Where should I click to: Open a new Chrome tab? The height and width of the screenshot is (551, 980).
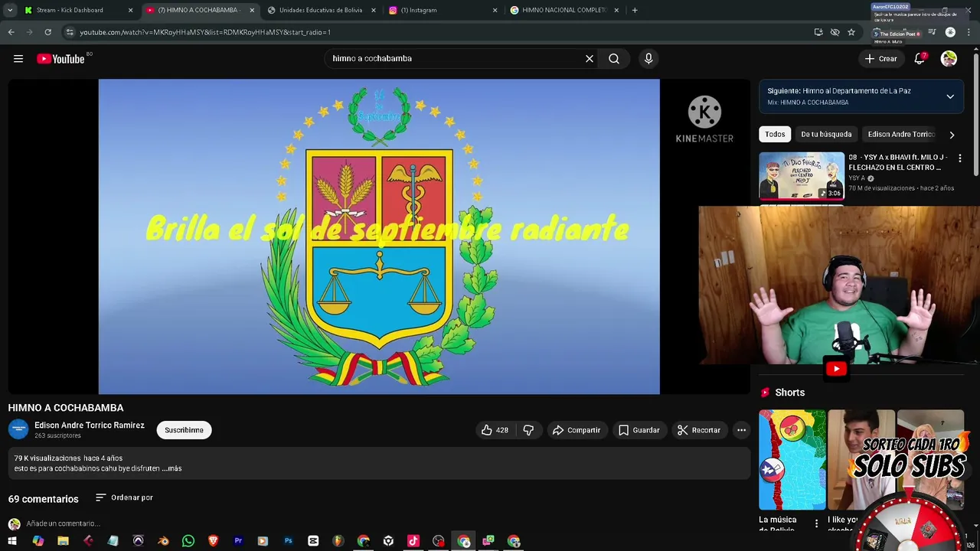[x=635, y=10]
